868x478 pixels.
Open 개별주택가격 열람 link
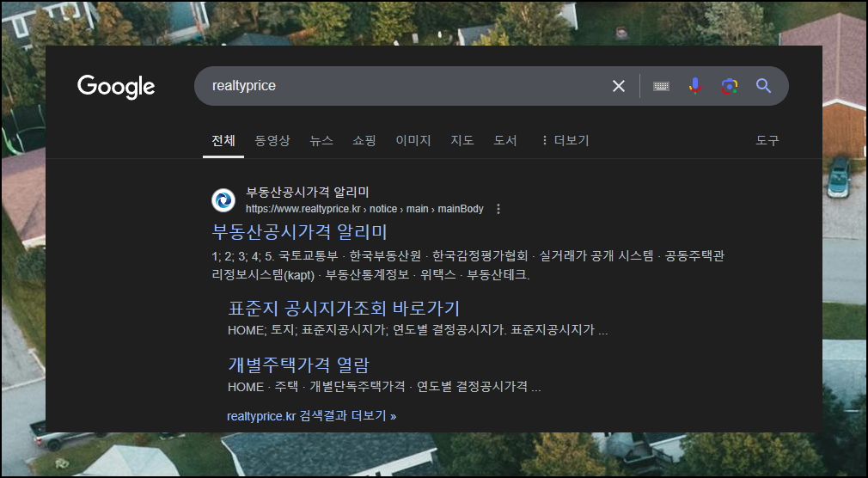(298, 365)
